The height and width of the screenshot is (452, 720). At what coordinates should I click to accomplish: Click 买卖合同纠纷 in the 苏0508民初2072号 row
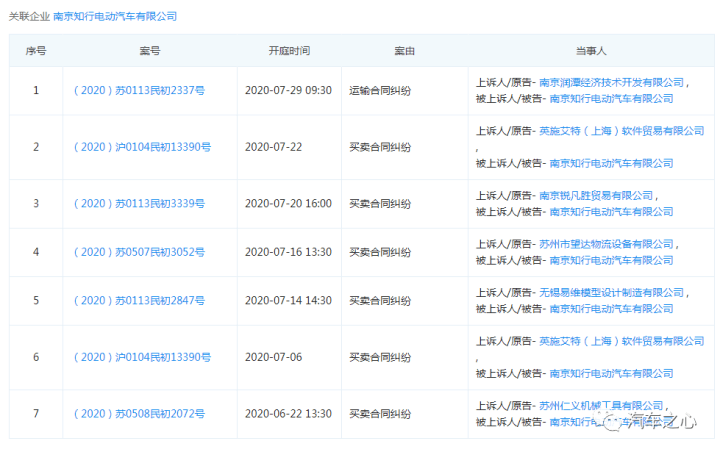pyautogui.click(x=380, y=414)
